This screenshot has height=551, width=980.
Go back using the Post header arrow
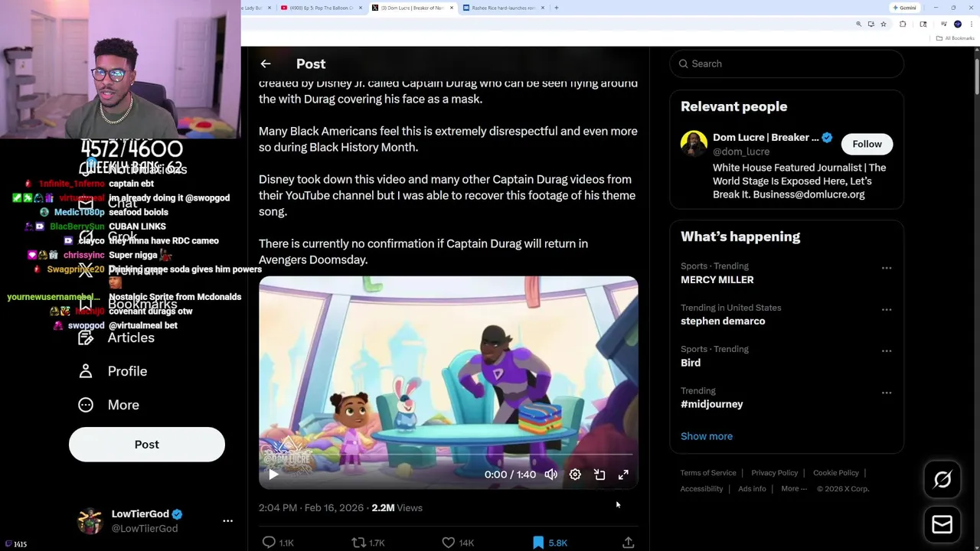point(266,64)
